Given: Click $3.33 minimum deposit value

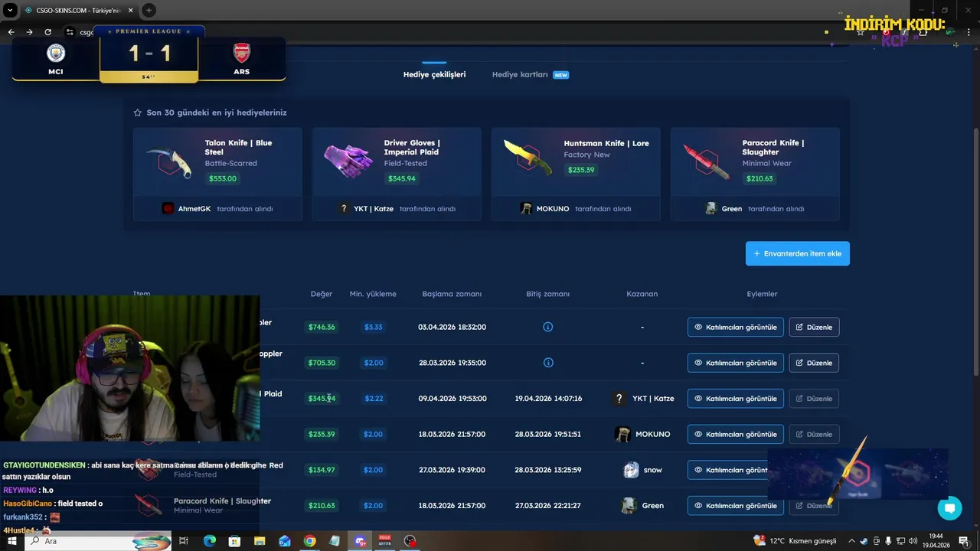Looking at the screenshot, I should (x=374, y=327).
